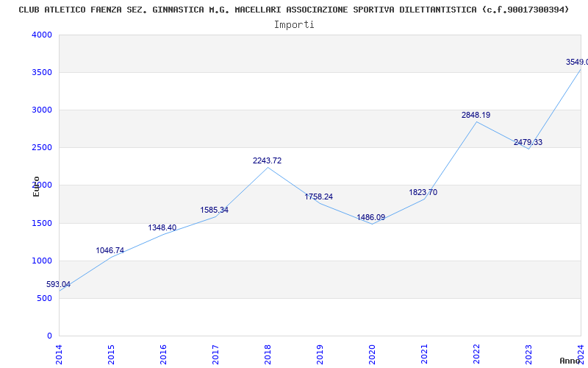Select the 3549 data label for 2024
This screenshot has width=588, height=368.
click(577, 62)
